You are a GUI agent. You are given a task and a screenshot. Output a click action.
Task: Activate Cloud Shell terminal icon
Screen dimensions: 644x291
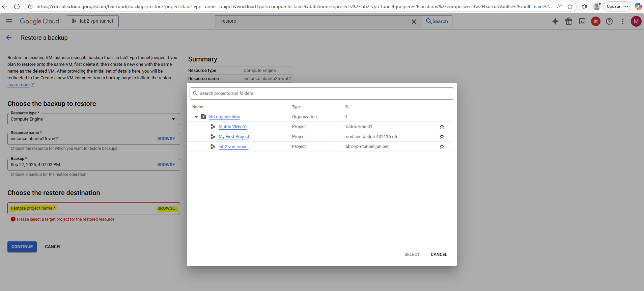point(582,21)
